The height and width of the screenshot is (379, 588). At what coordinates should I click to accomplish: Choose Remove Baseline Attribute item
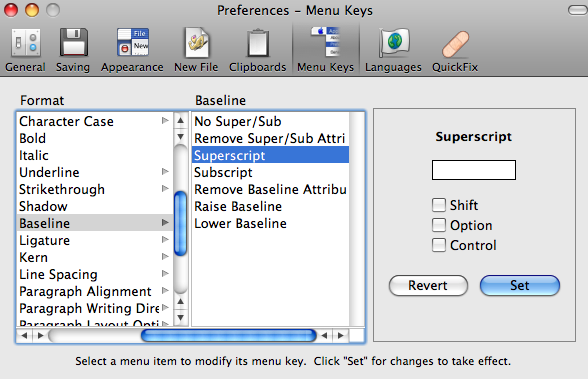pyautogui.click(x=270, y=189)
